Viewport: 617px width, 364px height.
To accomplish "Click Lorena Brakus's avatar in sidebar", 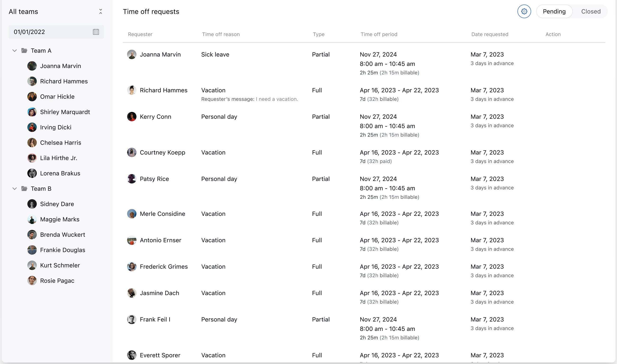I will [x=32, y=173].
